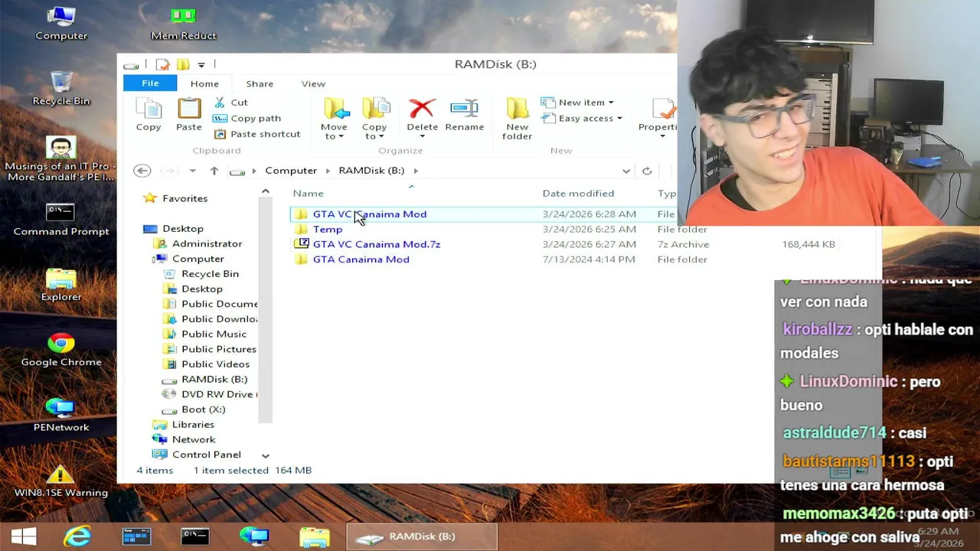Open the New item dropdown

coord(577,102)
